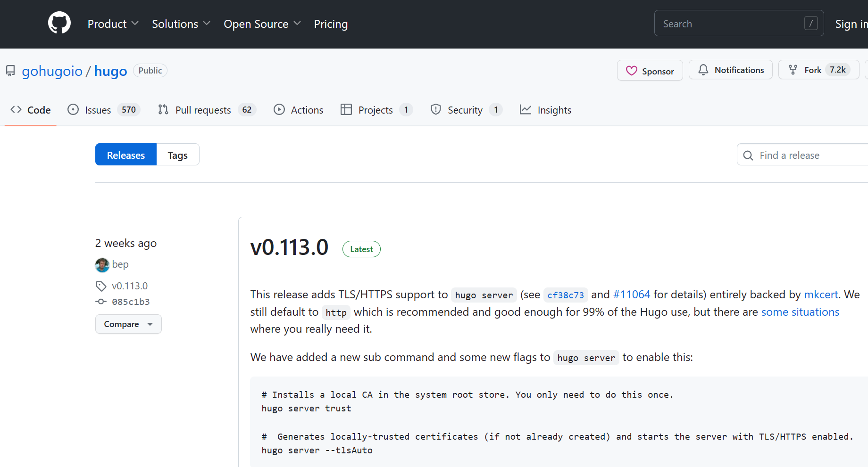Open commit 085c1b3
Image resolution: width=868 pixels, height=467 pixels.
pos(131,302)
